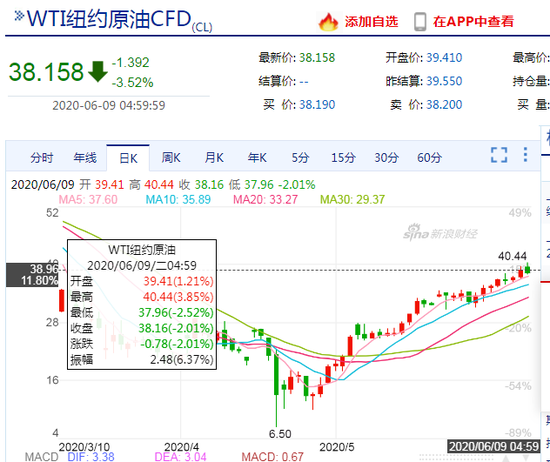Click the MA30: 29.37 legend
Screen dimensions: 550x462
click(353, 200)
